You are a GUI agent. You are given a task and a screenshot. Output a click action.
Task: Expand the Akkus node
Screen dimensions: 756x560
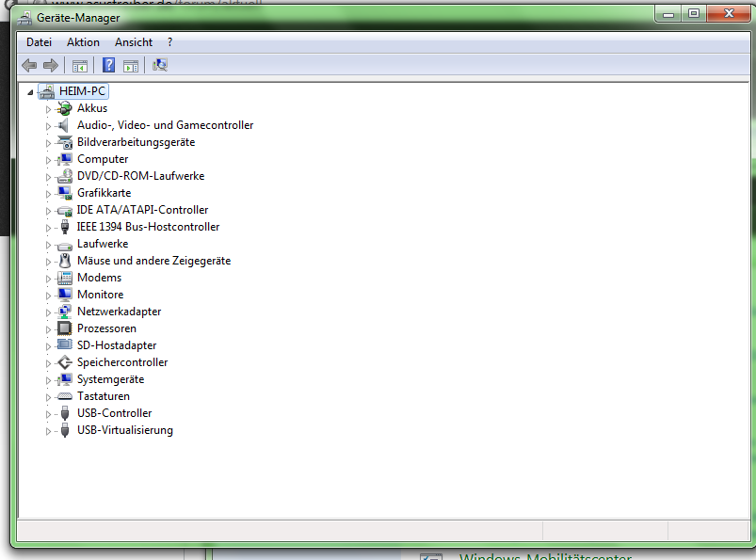(48, 109)
